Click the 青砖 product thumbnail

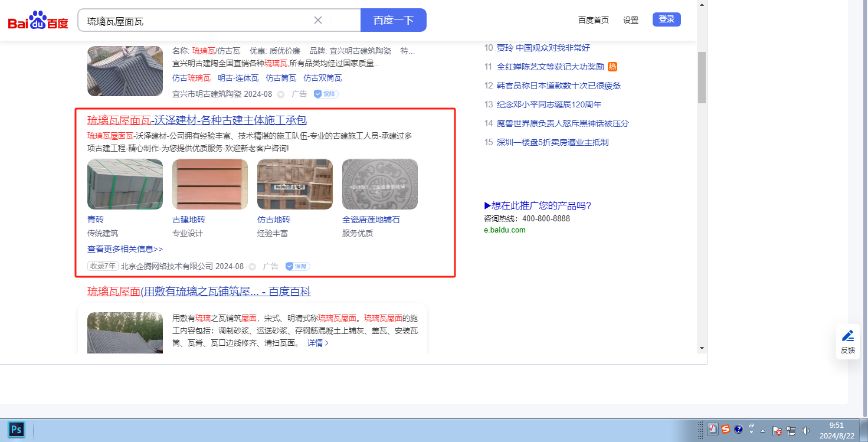click(x=125, y=184)
